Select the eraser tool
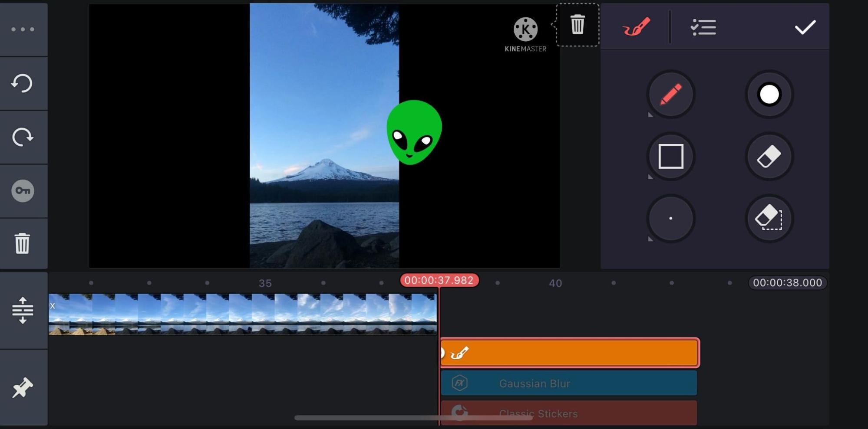868x429 pixels. tap(769, 157)
